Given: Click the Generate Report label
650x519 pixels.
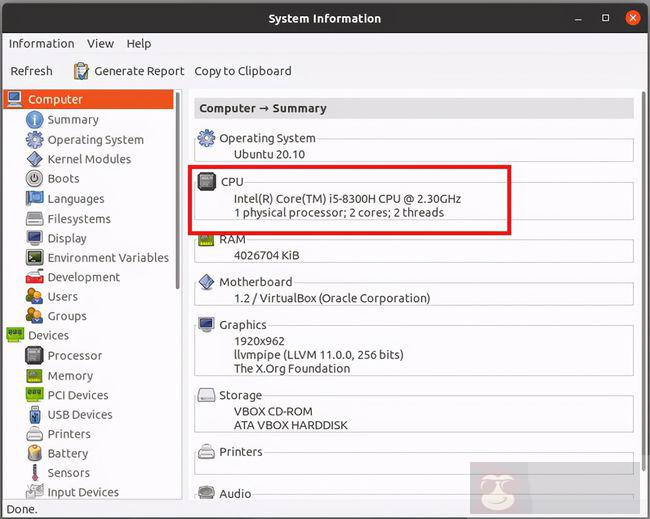Looking at the screenshot, I should point(139,71).
